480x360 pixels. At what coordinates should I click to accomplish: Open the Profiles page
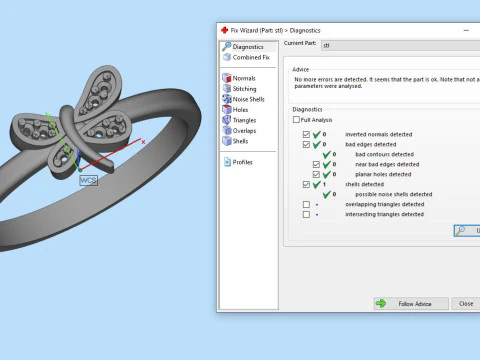243,162
